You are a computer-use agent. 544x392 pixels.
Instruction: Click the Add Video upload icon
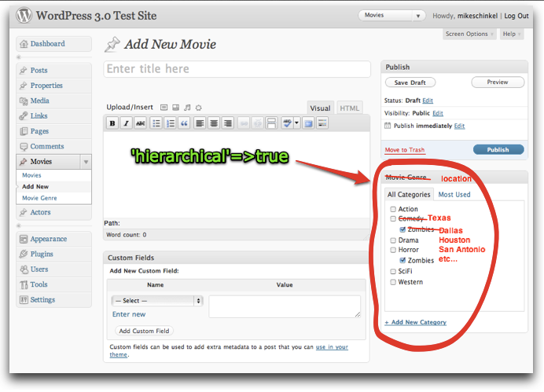tap(176, 108)
